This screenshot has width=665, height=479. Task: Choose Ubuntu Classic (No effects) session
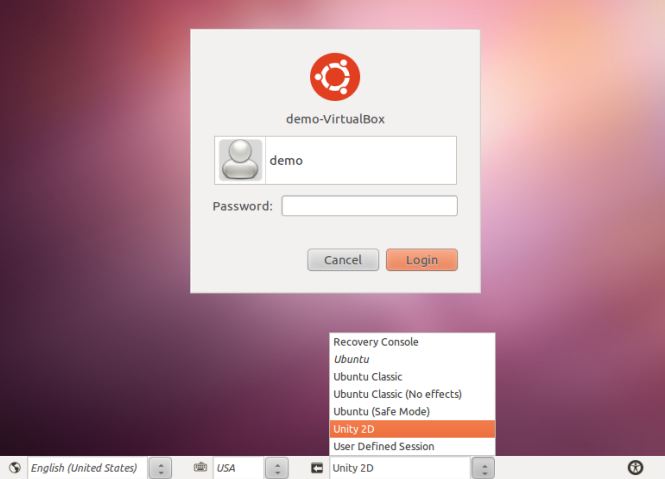[x=412, y=394]
